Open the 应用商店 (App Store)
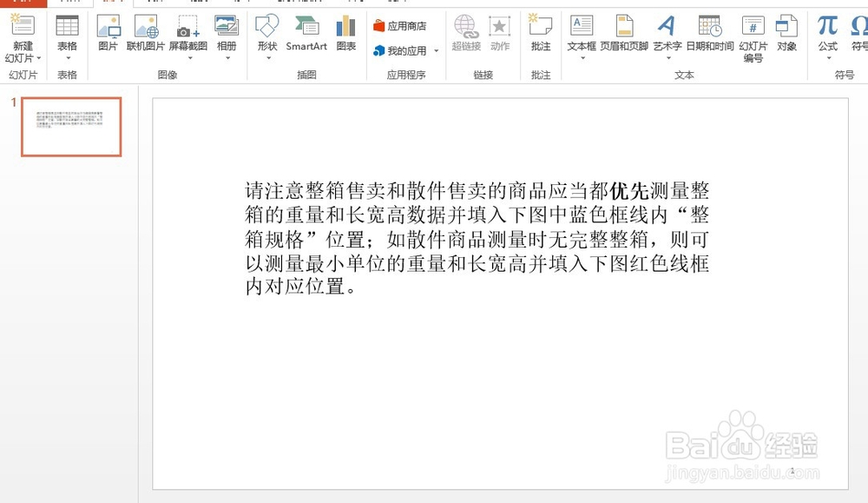 [x=400, y=25]
